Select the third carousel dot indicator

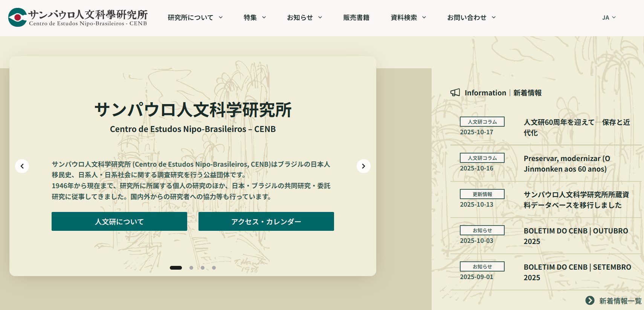pyautogui.click(x=203, y=268)
